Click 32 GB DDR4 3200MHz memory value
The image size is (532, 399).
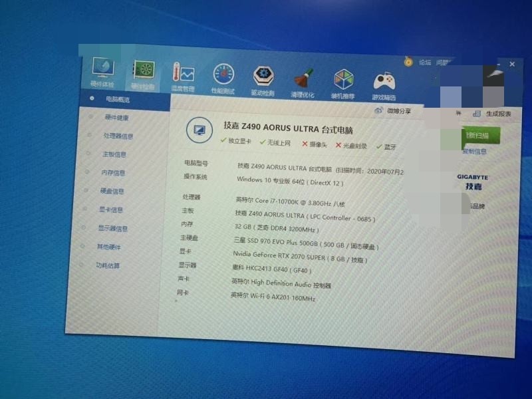pyautogui.click(x=277, y=228)
